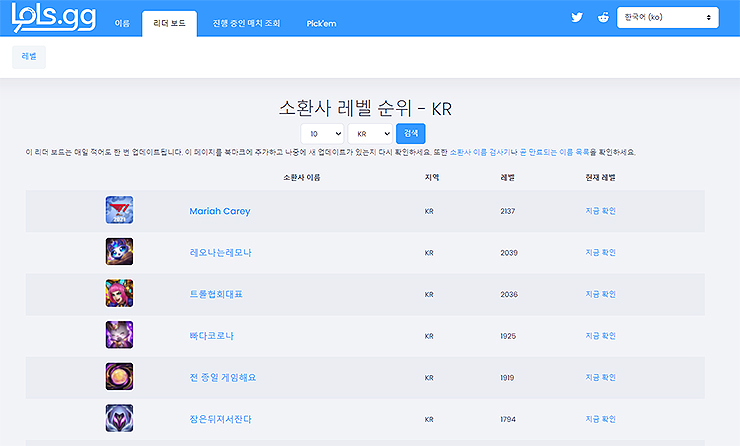Click 전 종일 게임해요's summoner profile icon

coord(119,376)
